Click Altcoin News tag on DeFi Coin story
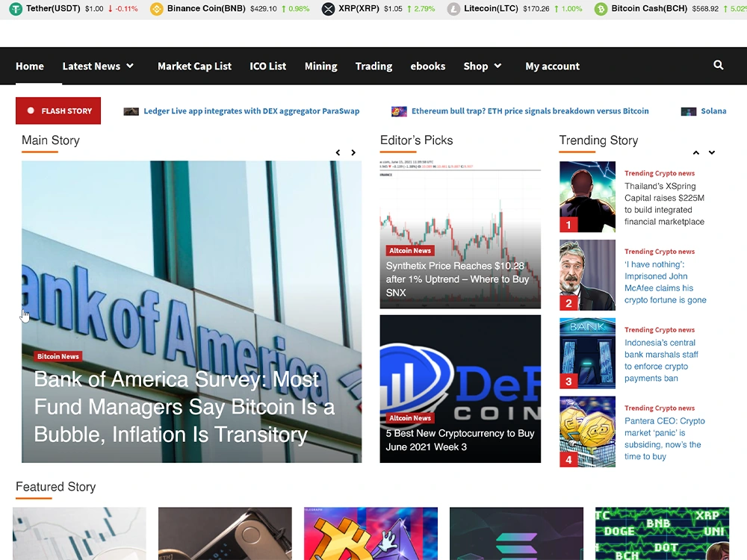 coord(409,418)
